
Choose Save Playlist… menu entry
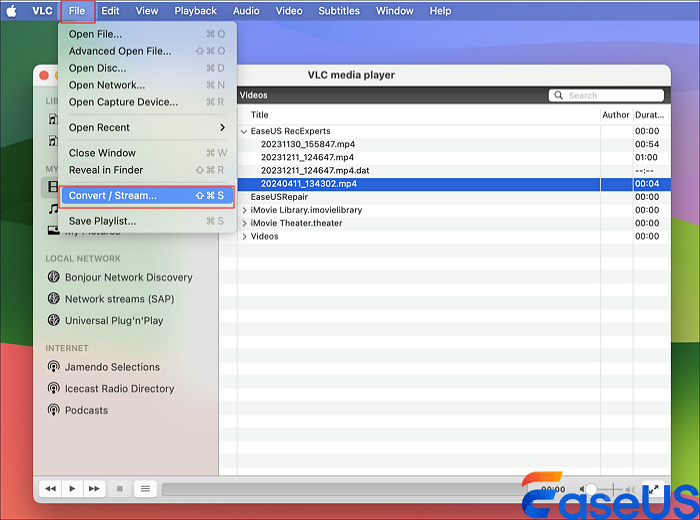147,221
